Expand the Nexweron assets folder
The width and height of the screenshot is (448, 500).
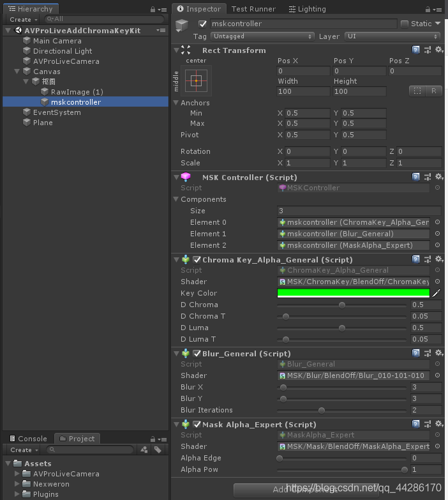17,484
